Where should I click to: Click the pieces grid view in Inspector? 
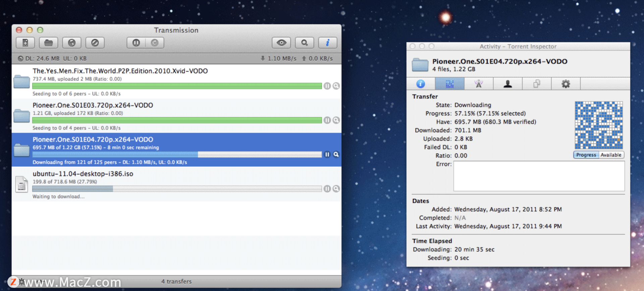pyautogui.click(x=599, y=125)
